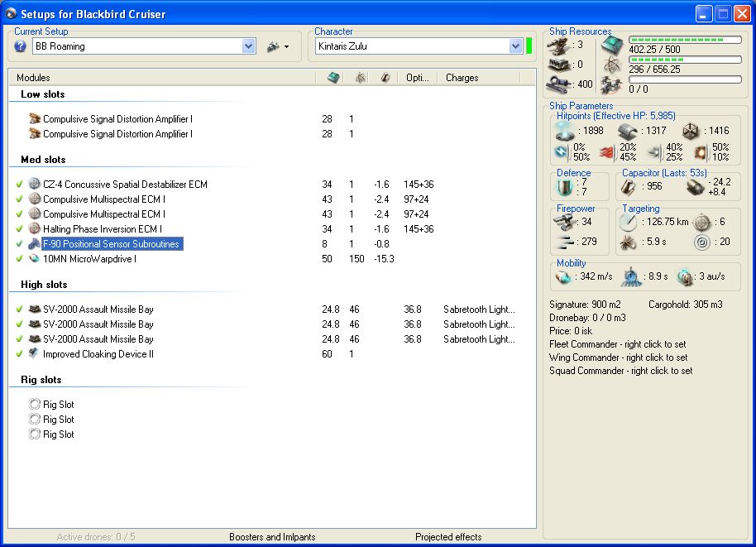756x547 pixels.
Task: Click the Charges column header
Action: click(x=462, y=78)
